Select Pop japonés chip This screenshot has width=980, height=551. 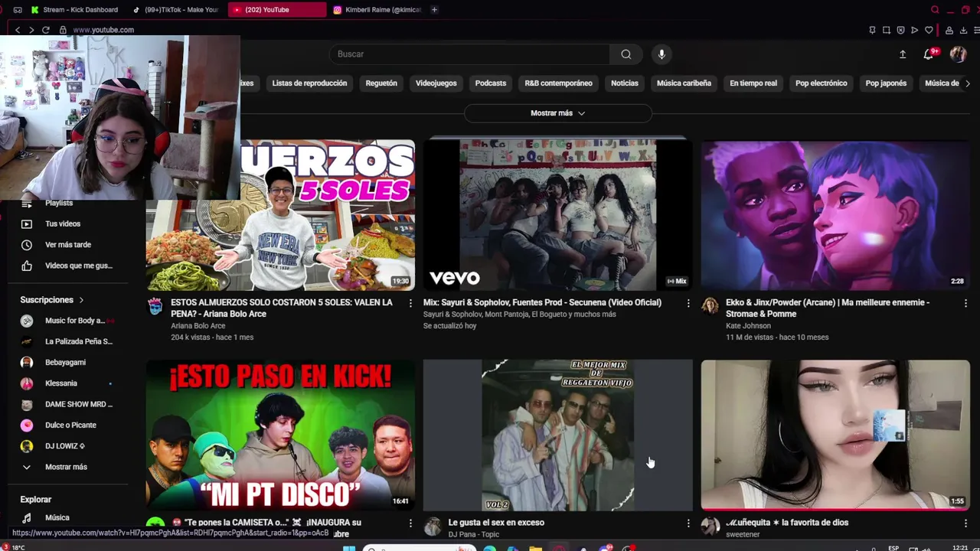click(886, 83)
